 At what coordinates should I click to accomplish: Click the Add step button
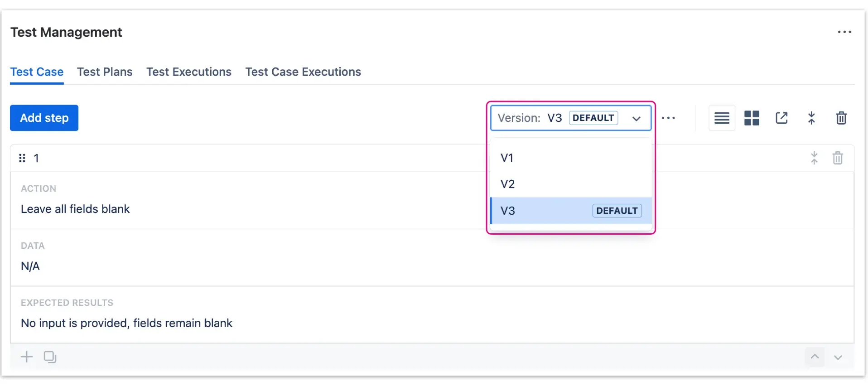coord(43,118)
